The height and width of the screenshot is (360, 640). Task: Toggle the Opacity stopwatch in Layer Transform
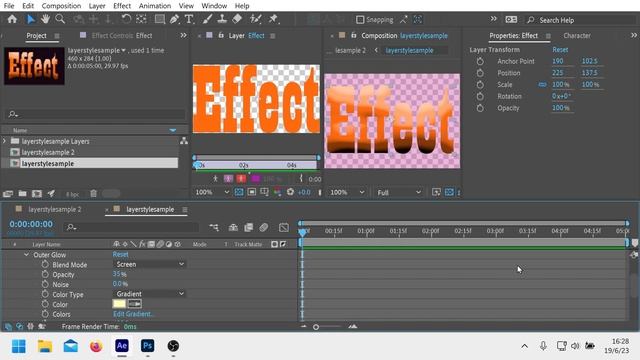(480, 108)
